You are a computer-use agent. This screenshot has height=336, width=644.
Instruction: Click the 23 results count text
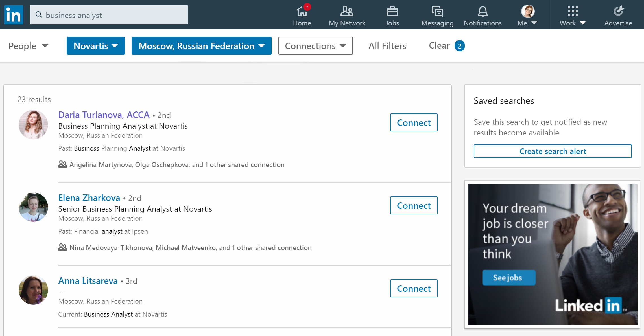[34, 99]
